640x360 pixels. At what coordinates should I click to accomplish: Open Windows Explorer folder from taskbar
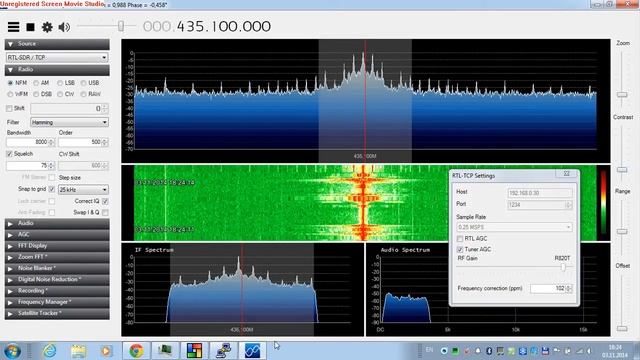(78, 351)
